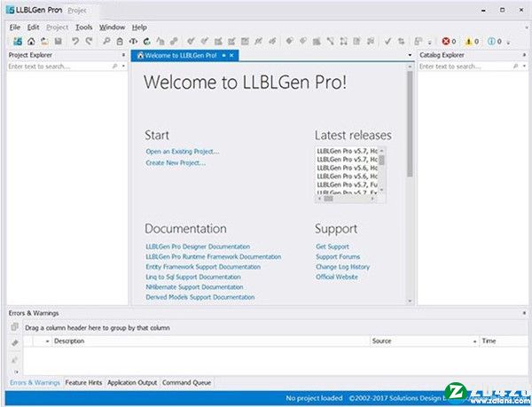Viewport: 532px width, 407px height.
Task: Click the green circular refresh icon
Action: 147,42
